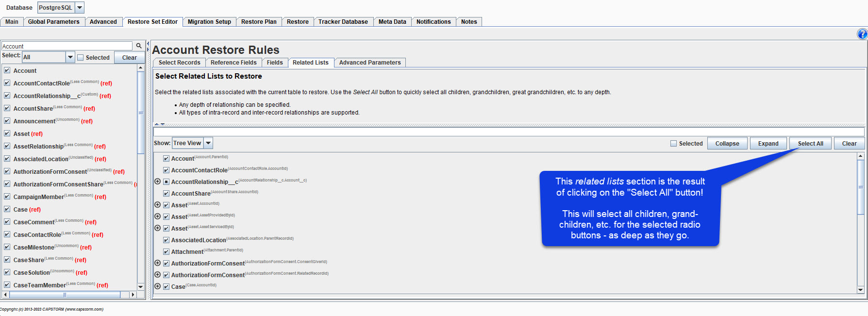The height and width of the screenshot is (316, 868).
Task: Click left list scroll-down arrow
Action: point(141,286)
